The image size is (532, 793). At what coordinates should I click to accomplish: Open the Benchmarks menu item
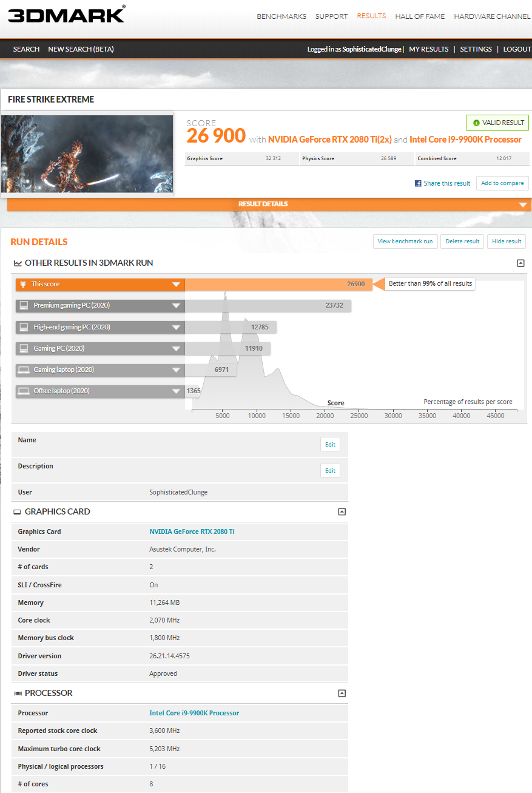281,16
